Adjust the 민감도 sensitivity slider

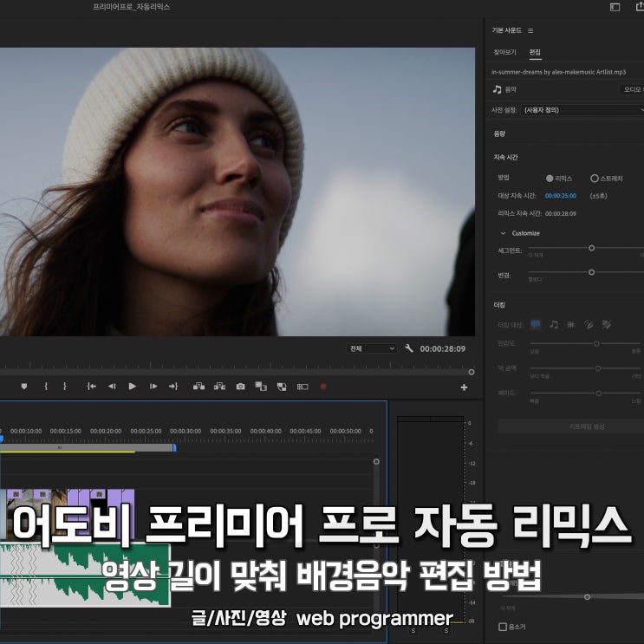tap(596, 343)
